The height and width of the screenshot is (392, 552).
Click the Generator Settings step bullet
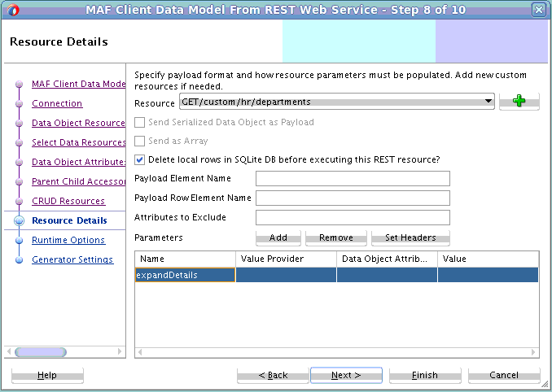[x=19, y=259]
